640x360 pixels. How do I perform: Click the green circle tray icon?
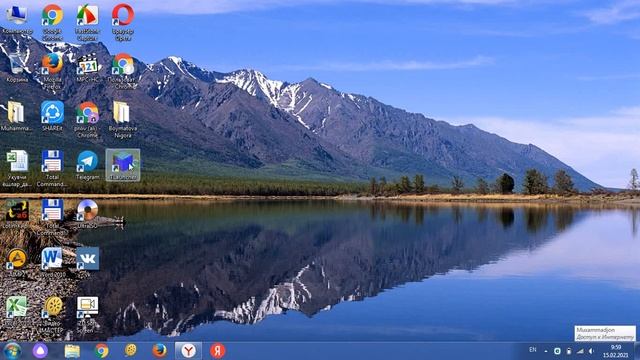pyautogui.click(x=557, y=351)
